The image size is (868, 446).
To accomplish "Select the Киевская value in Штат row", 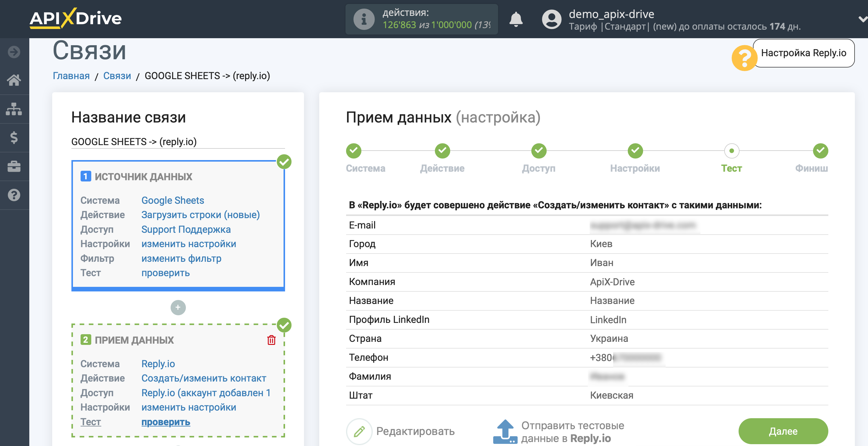I will click(x=612, y=395).
